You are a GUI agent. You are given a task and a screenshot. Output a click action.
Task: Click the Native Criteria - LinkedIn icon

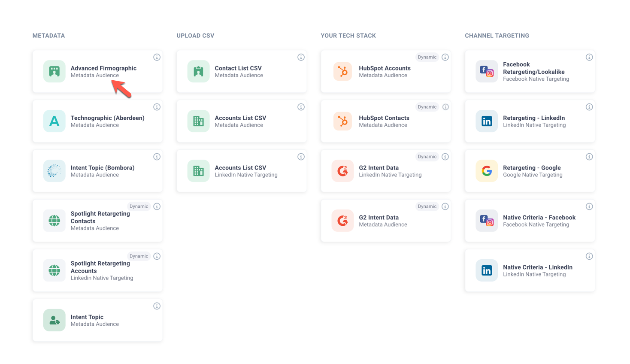486,270
